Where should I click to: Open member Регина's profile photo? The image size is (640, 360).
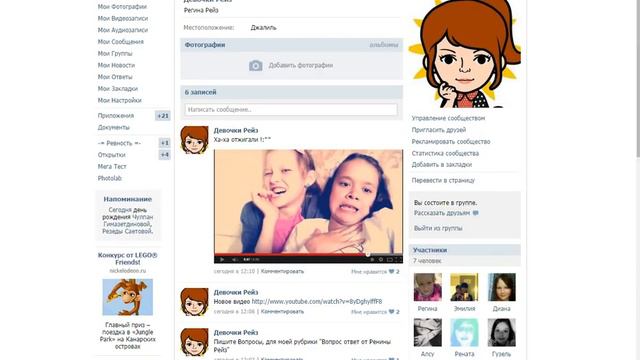tap(427, 287)
